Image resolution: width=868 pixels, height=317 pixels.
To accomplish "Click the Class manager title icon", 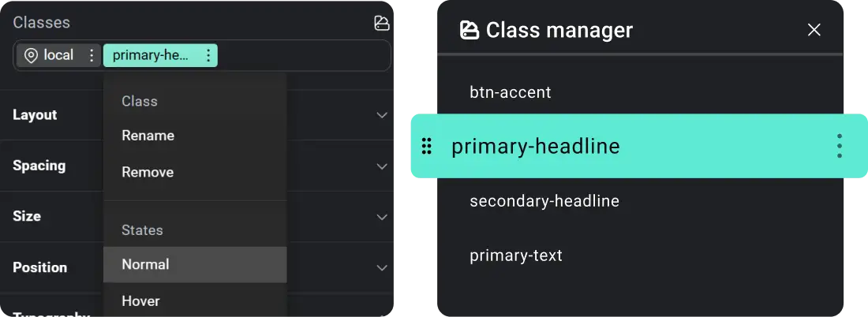I will point(469,30).
